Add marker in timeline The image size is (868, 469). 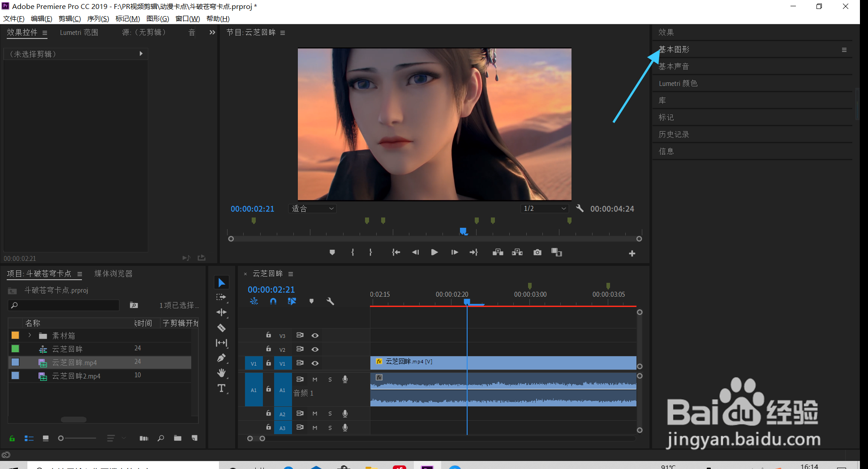(311, 301)
